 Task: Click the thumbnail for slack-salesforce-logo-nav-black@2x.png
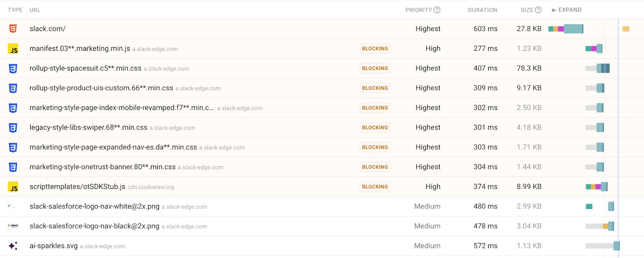[13, 226]
